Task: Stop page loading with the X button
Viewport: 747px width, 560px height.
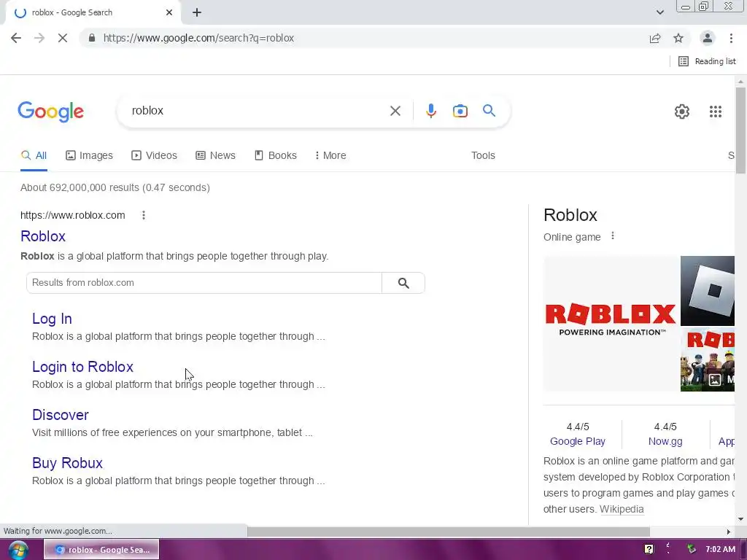Action: pos(63,38)
